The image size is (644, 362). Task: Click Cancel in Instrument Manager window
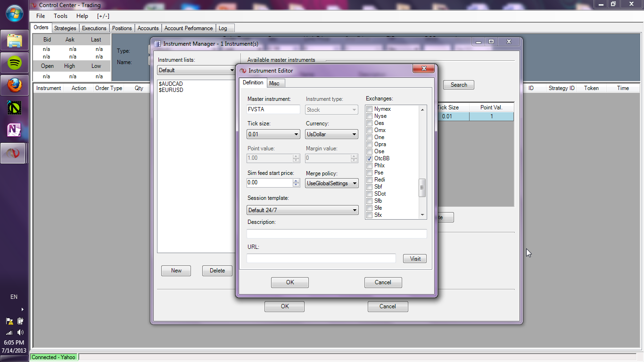(x=388, y=306)
